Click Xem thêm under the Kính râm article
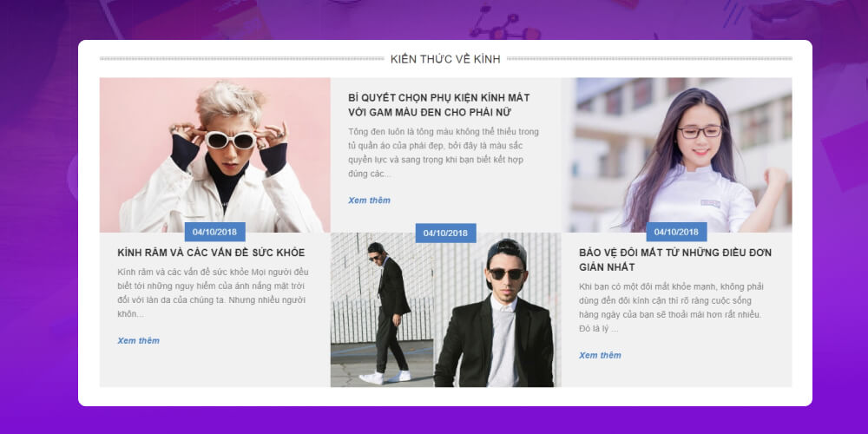The width and height of the screenshot is (868, 434). click(138, 341)
